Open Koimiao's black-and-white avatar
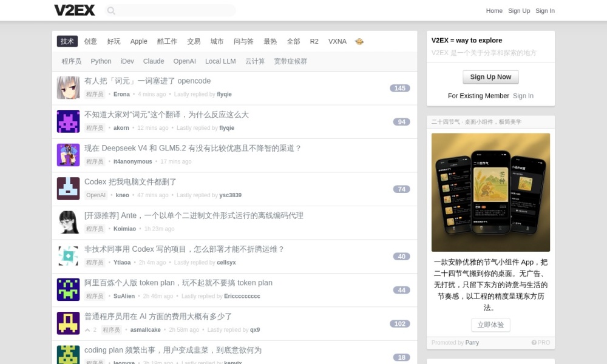The width and height of the screenshot is (607, 364). [x=68, y=223]
